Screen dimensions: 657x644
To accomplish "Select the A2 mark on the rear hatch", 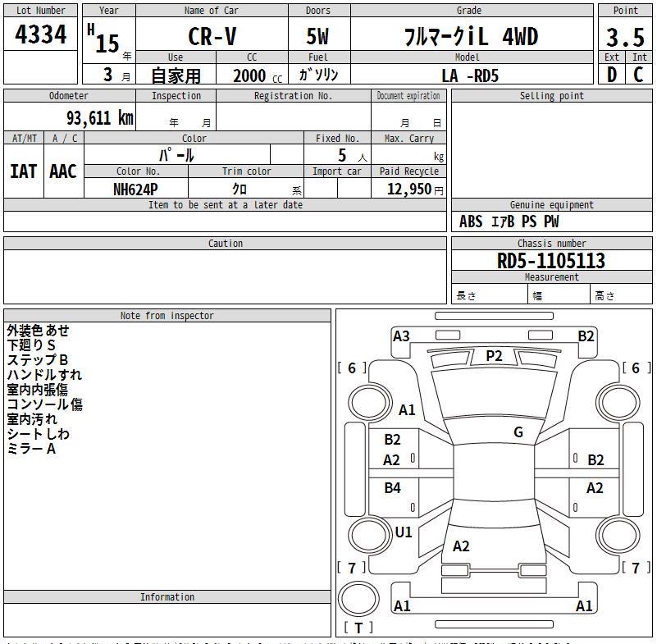I will click(461, 546).
